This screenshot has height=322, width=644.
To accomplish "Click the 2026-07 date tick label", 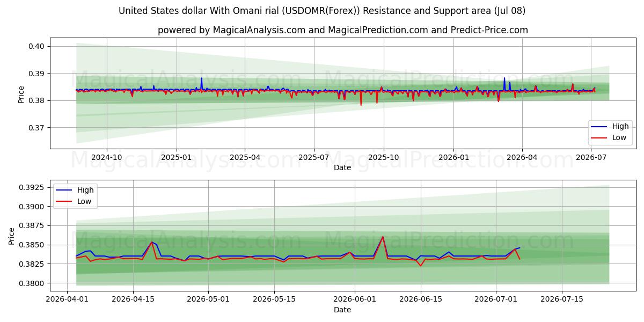I will click(x=591, y=158).
